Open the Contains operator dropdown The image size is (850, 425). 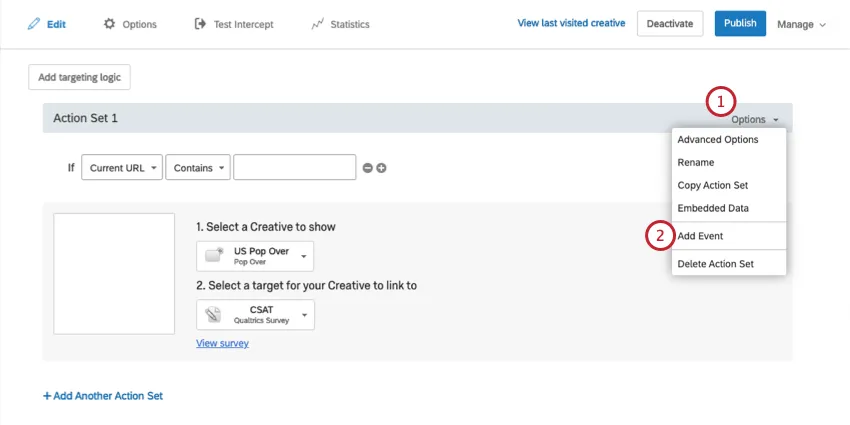(198, 168)
